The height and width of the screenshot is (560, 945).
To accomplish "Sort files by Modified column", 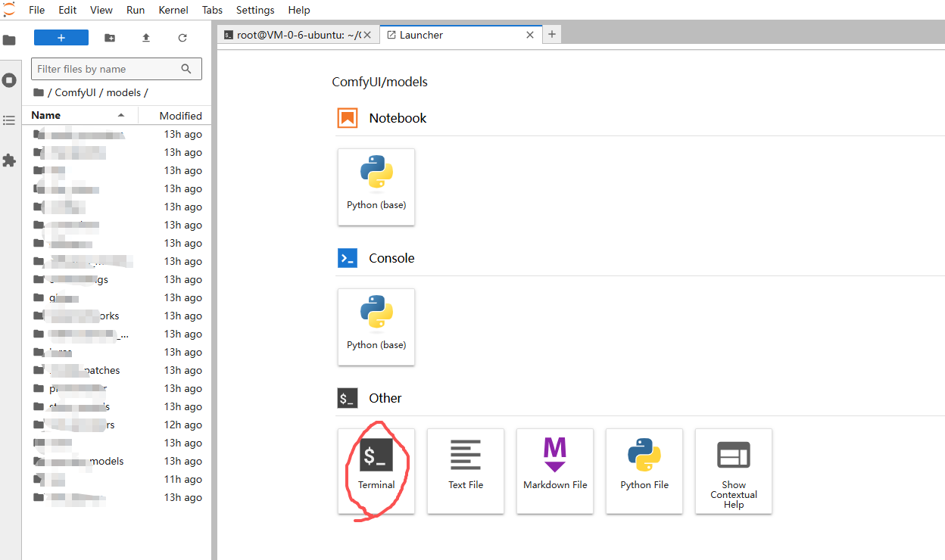I will click(176, 116).
